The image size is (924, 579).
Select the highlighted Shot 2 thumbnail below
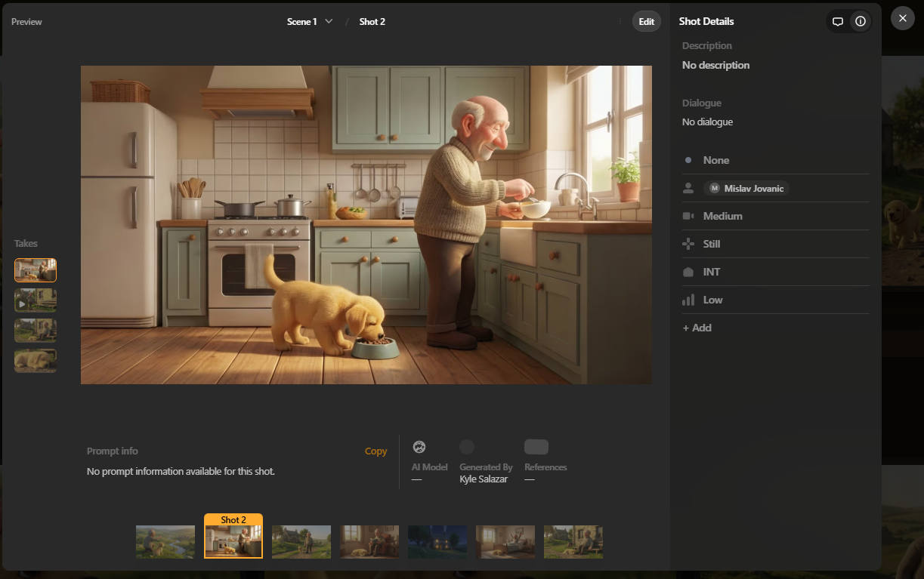[x=233, y=541]
